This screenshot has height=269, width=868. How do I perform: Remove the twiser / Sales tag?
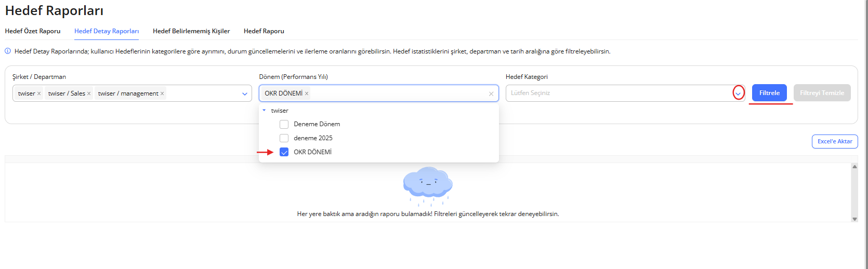(x=89, y=94)
